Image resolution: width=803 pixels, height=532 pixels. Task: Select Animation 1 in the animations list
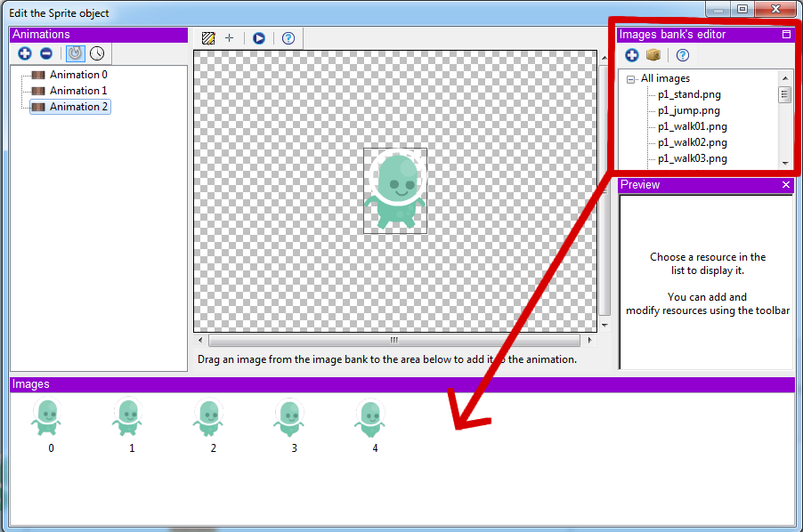pos(77,91)
